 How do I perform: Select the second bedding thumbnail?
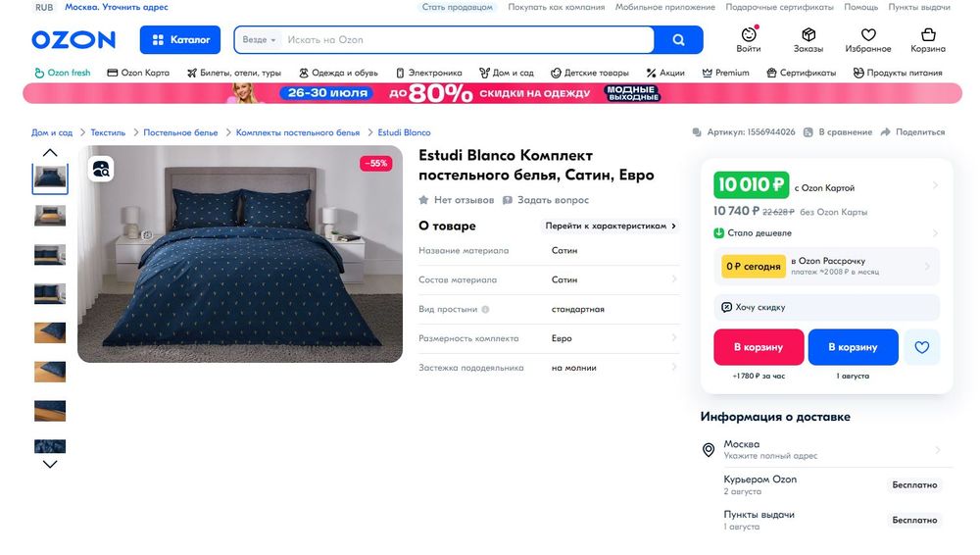[50, 216]
